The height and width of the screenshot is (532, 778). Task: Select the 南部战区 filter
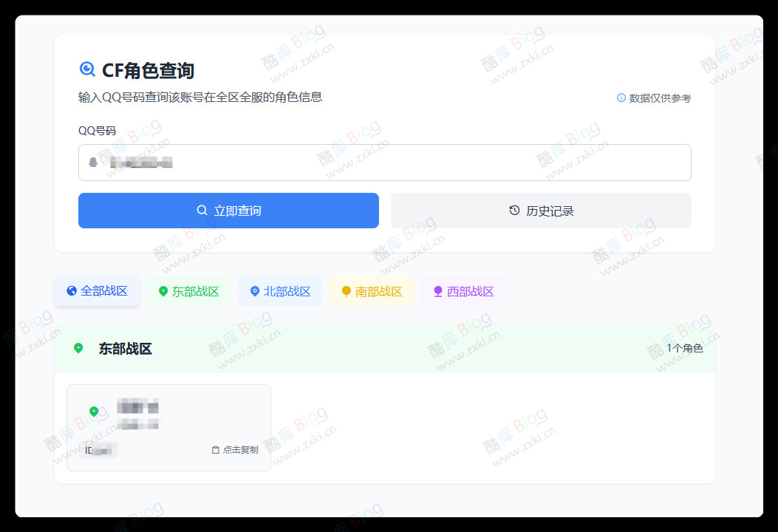pyautogui.click(x=371, y=291)
